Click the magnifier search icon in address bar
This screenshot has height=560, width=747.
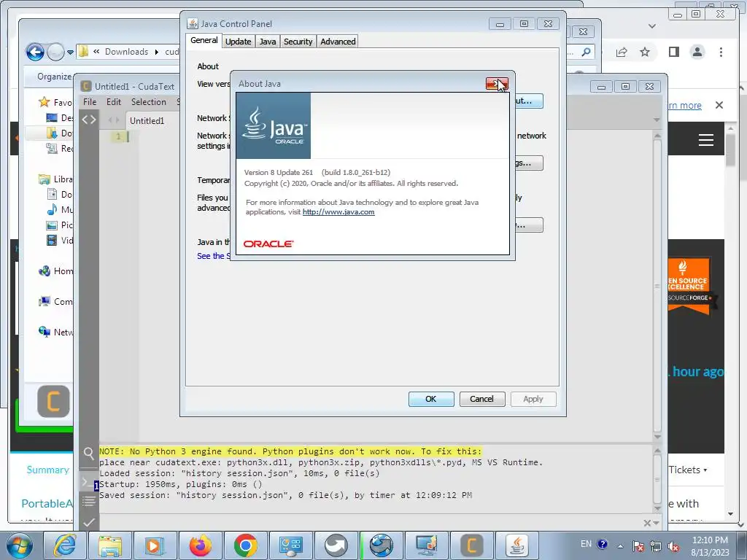(x=587, y=52)
